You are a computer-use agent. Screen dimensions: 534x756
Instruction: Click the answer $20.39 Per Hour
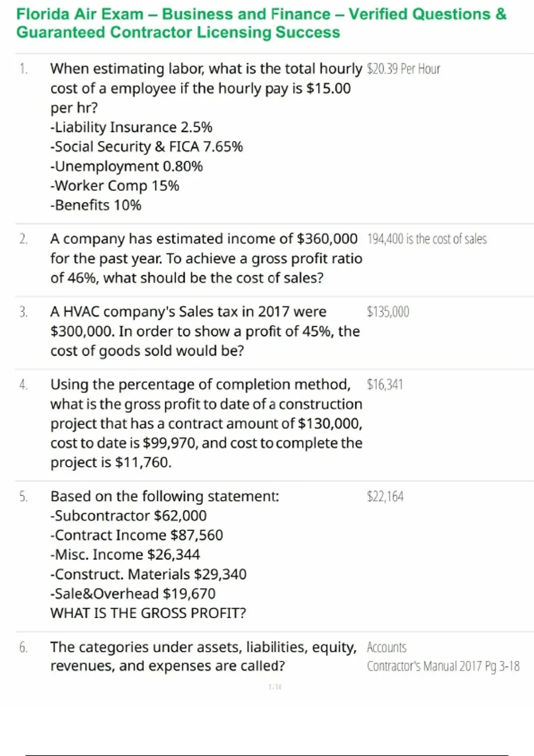(404, 69)
